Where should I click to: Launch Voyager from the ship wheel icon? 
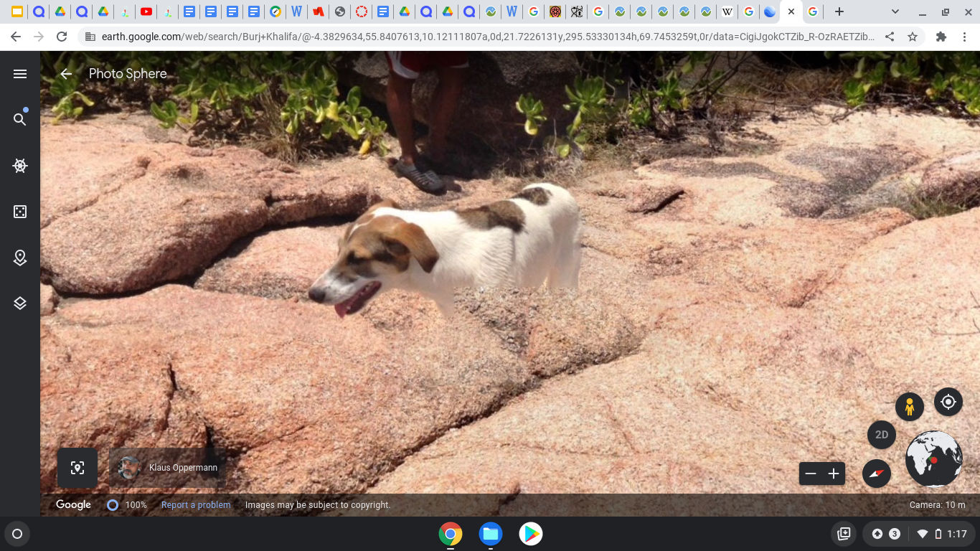click(x=20, y=166)
